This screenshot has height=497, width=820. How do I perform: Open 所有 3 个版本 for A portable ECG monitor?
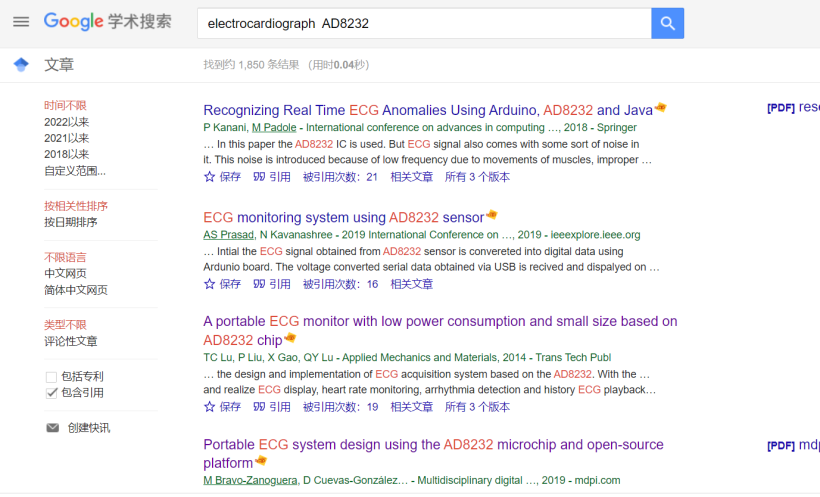477,407
